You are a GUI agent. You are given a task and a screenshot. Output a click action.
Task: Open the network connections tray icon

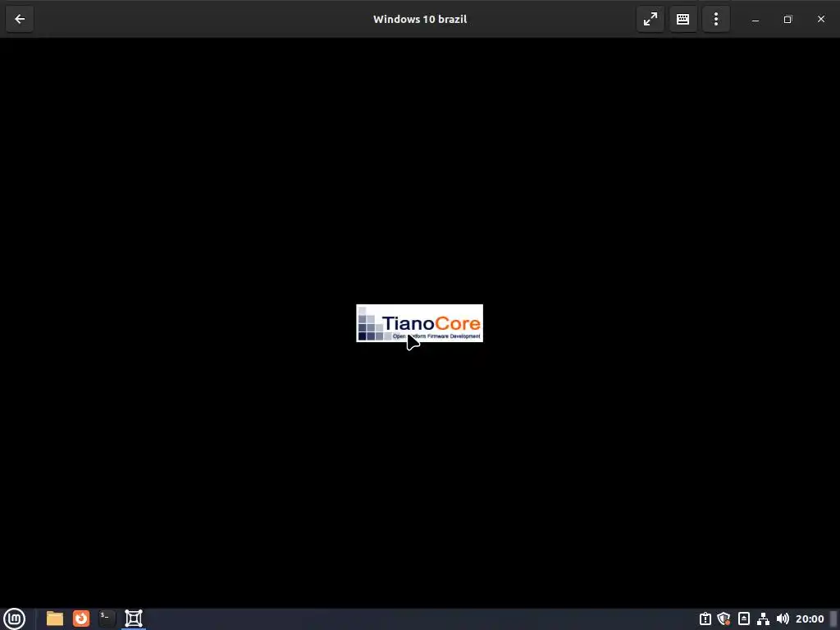[x=764, y=619]
